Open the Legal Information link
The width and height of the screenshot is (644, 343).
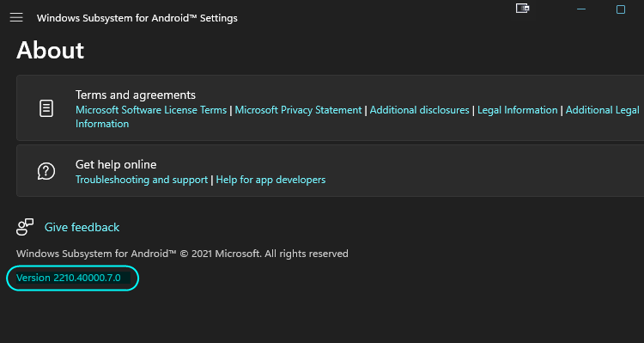coord(518,110)
